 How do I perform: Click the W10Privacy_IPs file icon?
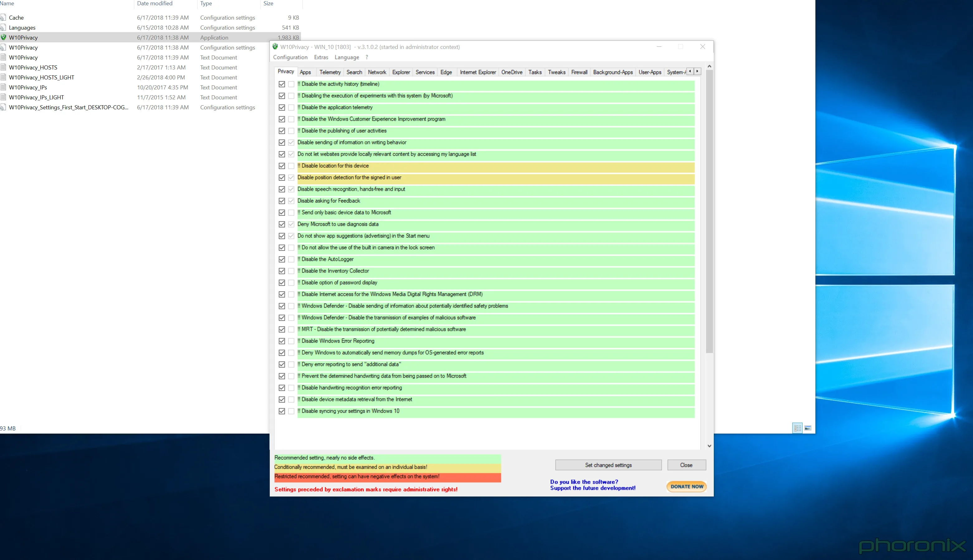[3, 87]
